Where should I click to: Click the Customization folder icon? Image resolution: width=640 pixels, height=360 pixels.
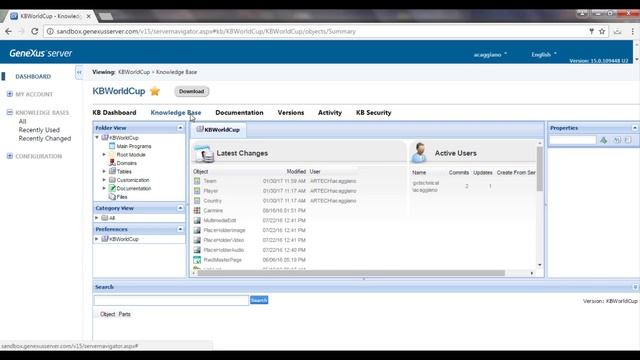click(112, 180)
